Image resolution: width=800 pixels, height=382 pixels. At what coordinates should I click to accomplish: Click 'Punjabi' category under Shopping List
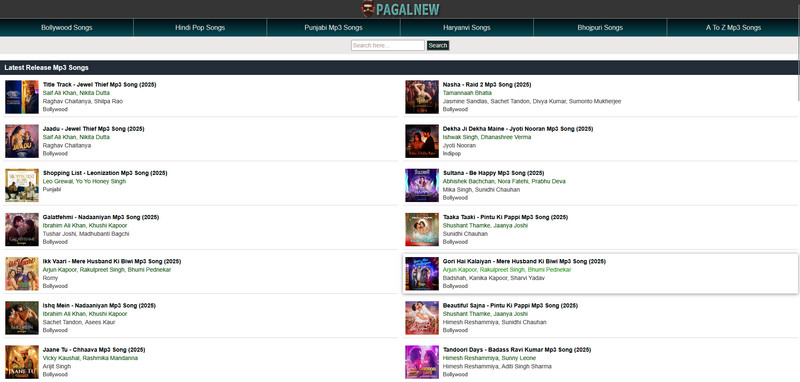tap(52, 189)
